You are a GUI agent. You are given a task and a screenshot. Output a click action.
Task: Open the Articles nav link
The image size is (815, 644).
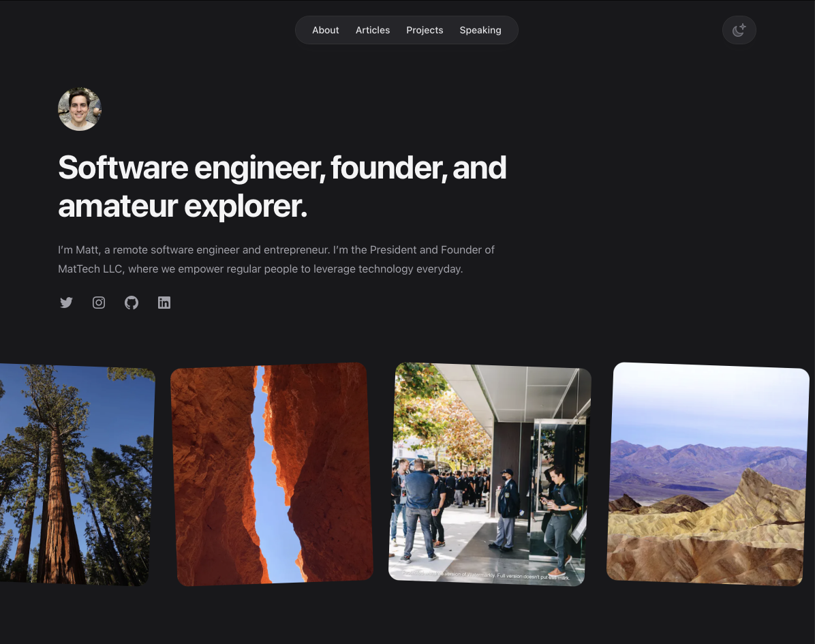tap(373, 30)
